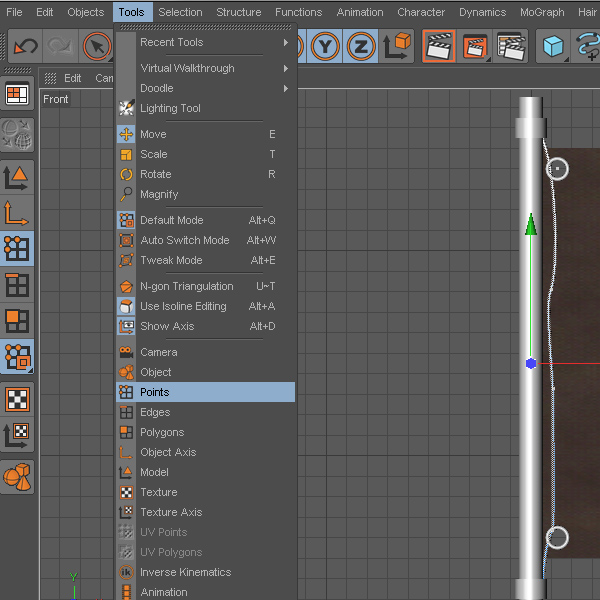The image size is (600, 600).
Task: Choose Object in the Tools menu
Action: pyautogui.click(x=205, y=372)
